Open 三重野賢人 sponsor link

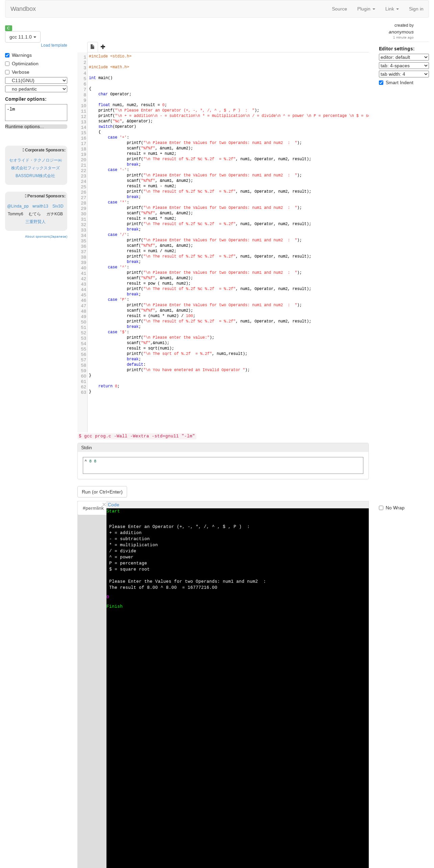tap(35, 222)
